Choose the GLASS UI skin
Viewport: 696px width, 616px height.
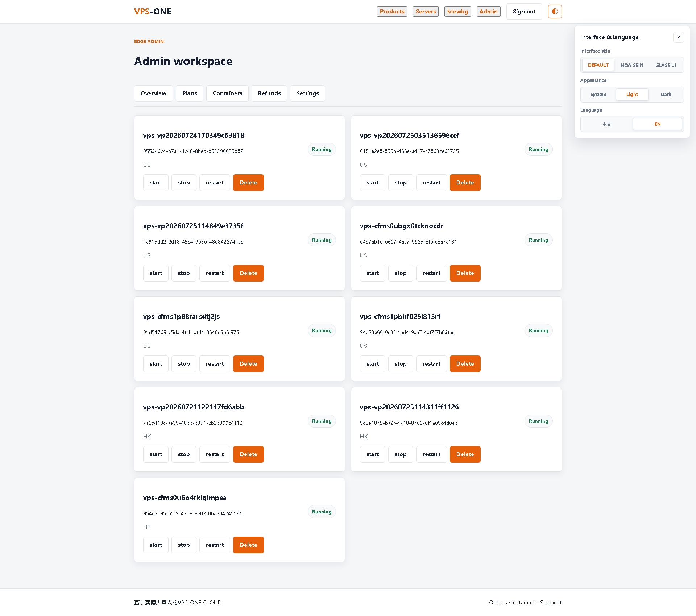tap(666, 65)
